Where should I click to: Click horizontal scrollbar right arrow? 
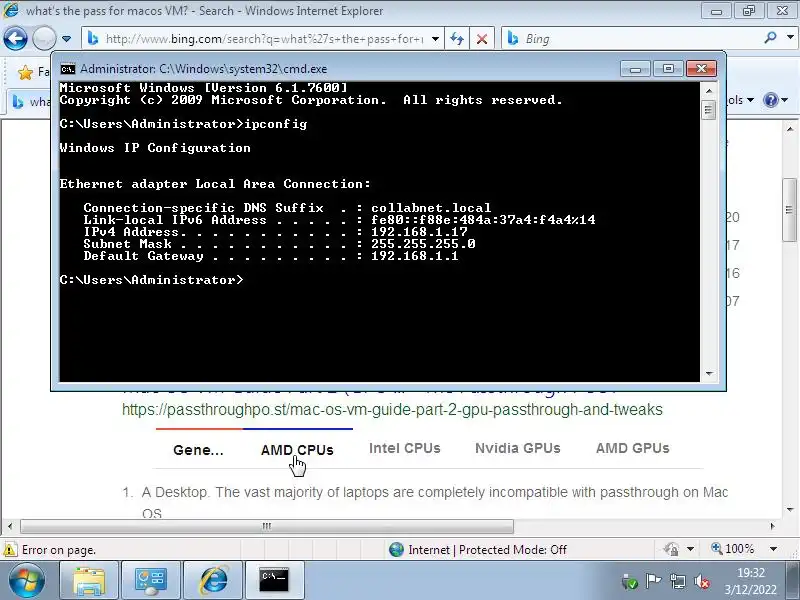coord(772,526)
